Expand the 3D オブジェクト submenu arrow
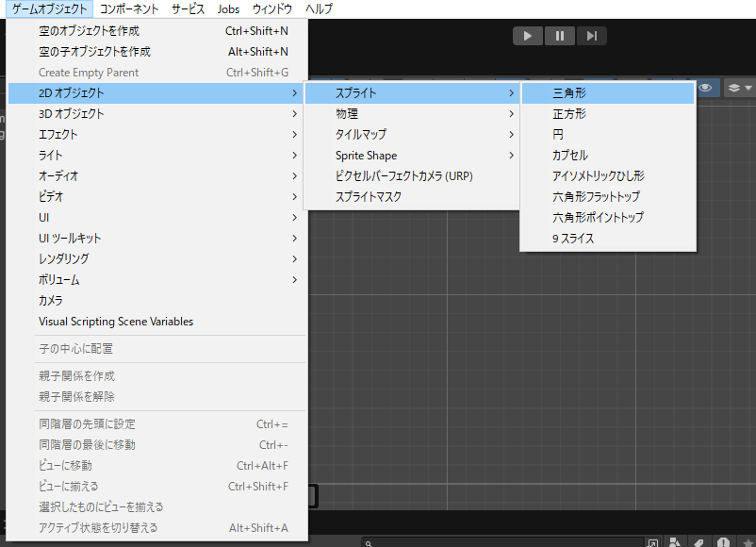Viewport: 756px width, 547px height. pyautogui.click(x=295, y=114)
